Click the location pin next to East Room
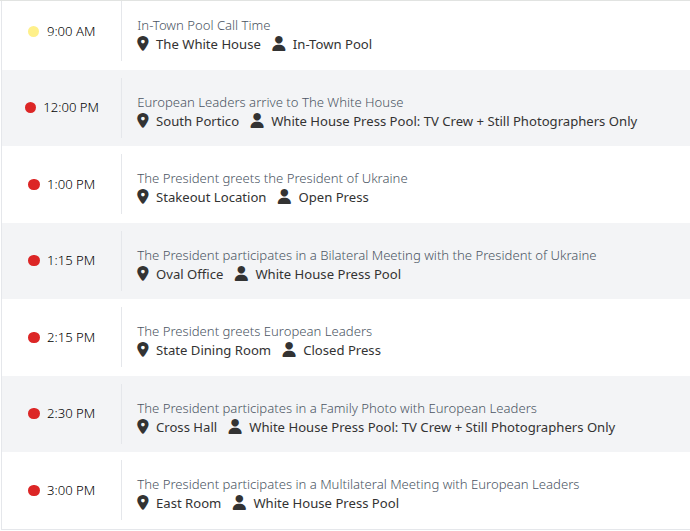 (x=143, y=503)
